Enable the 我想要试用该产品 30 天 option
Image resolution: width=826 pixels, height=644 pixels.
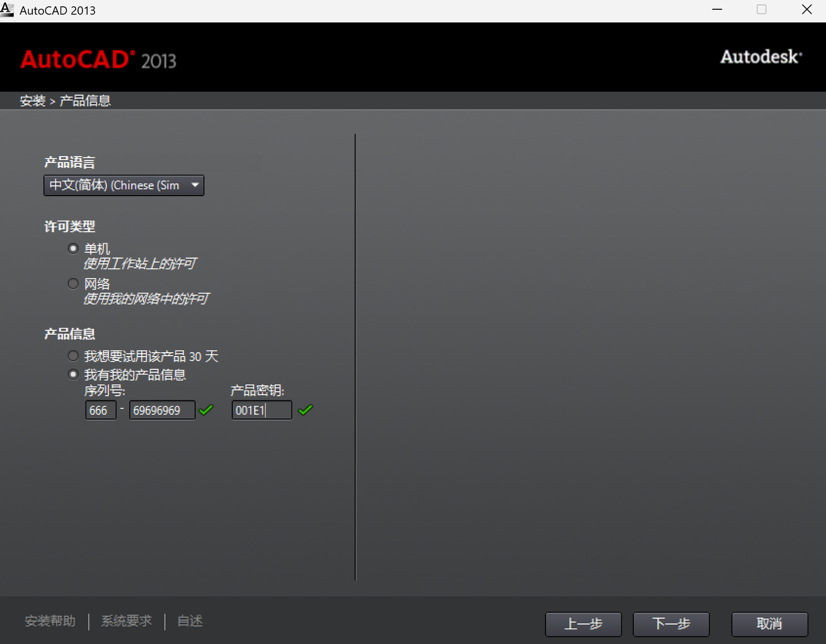click(73, 355)
